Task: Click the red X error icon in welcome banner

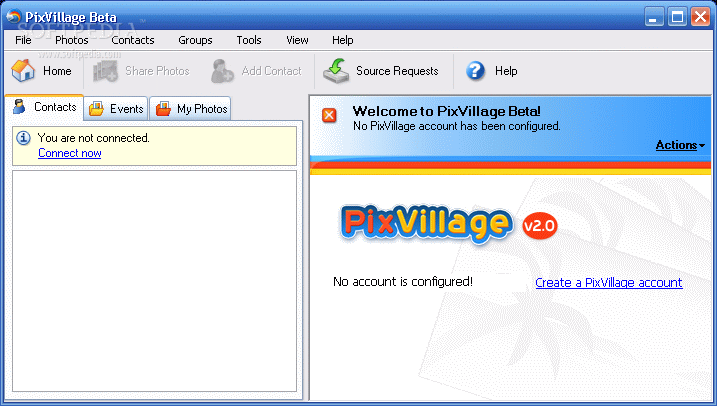Action: coord(329,115)
